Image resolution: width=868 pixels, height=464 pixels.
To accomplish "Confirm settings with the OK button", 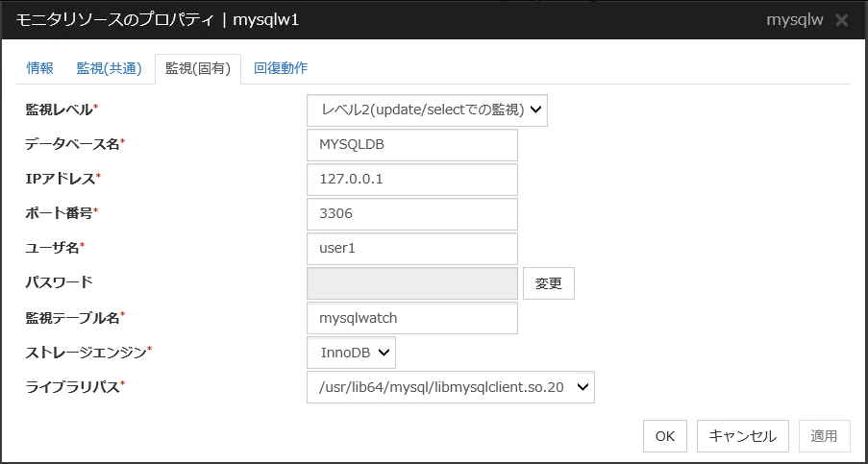I will [665, 436].
